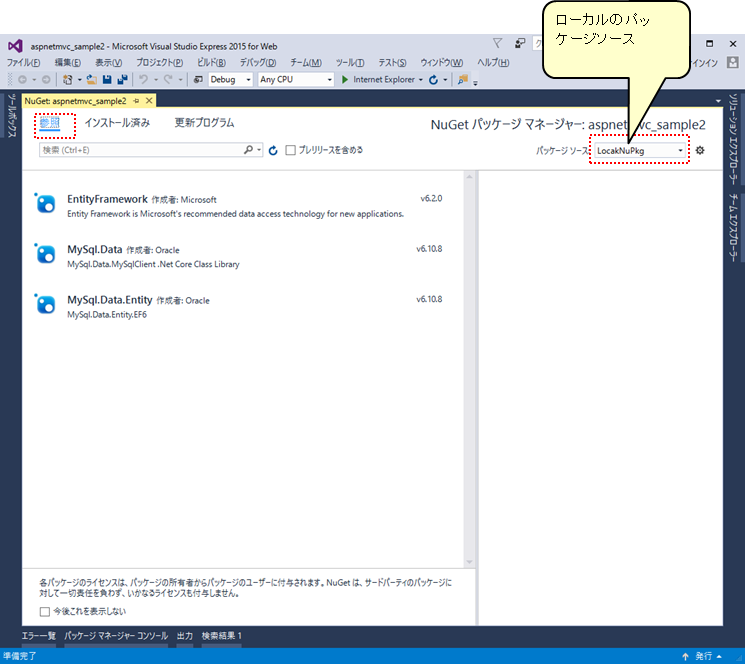Open the LocakNuPkg package source dropdown

pyautogui.click(x=640, y=151)
